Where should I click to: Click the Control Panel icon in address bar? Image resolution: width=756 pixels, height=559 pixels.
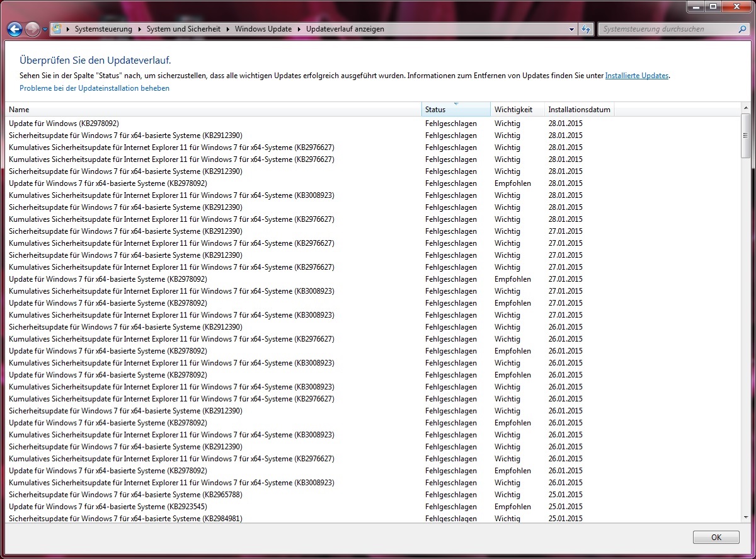57,29
